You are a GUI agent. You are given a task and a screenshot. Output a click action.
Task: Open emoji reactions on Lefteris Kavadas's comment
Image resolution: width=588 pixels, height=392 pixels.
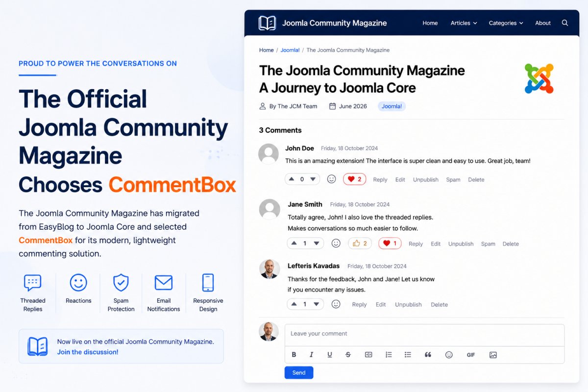pyautogui.click(x=336, y=304)
